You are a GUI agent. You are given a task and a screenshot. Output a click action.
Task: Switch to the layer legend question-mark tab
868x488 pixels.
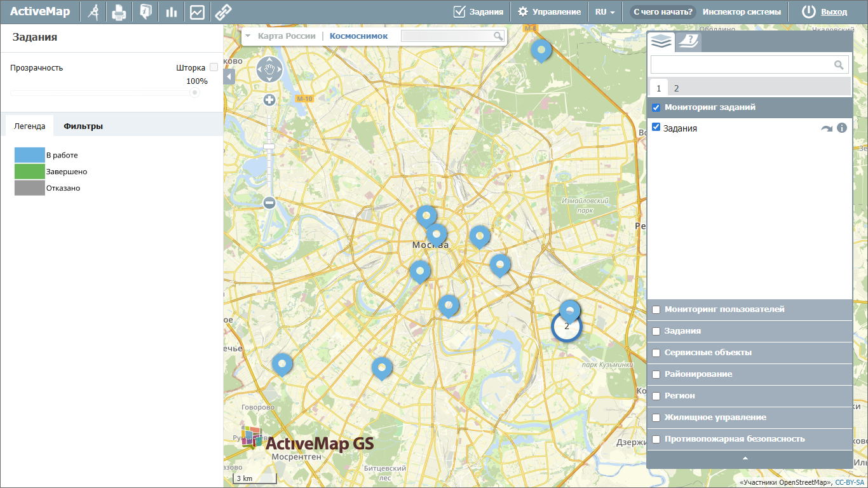[688, 42]
